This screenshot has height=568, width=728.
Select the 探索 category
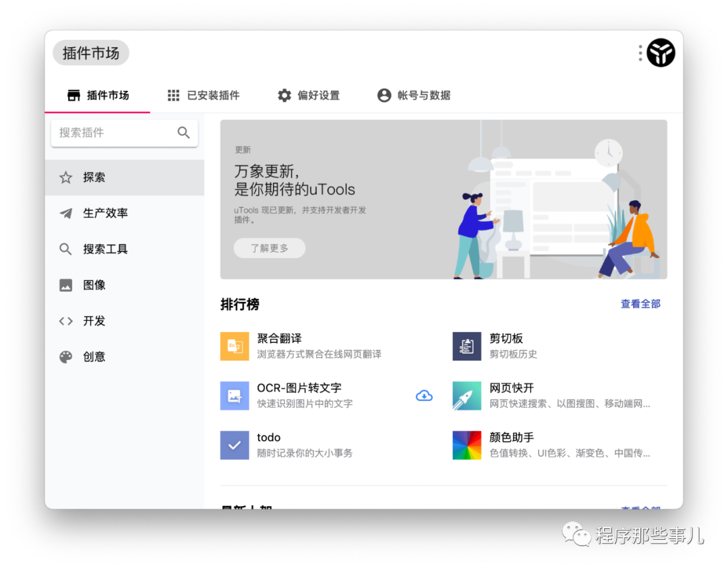click(x=125, y=178)
